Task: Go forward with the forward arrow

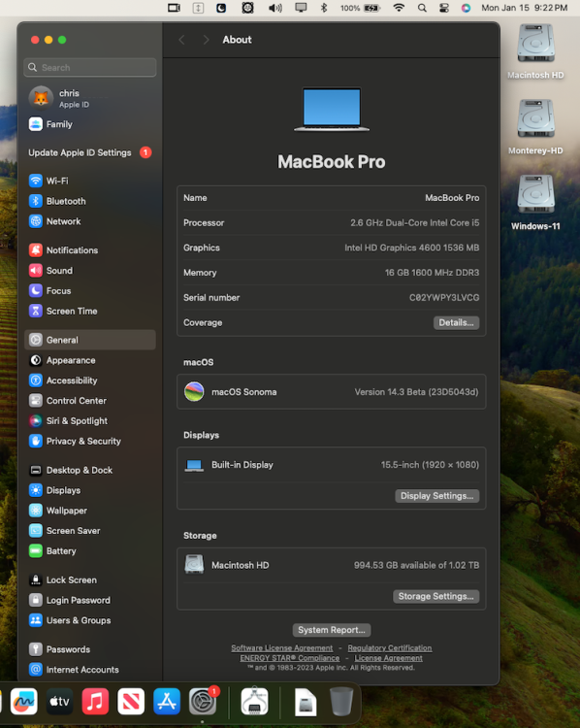Action: 206,40
